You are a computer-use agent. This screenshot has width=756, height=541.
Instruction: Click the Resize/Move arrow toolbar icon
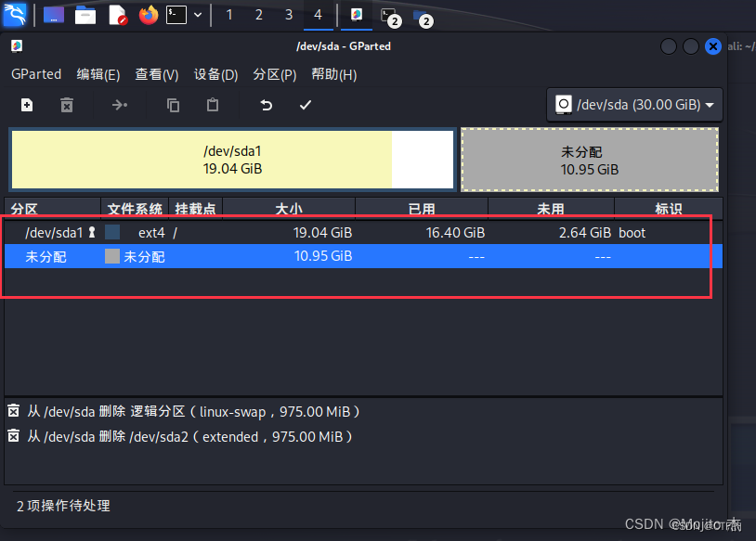point(120,105)
